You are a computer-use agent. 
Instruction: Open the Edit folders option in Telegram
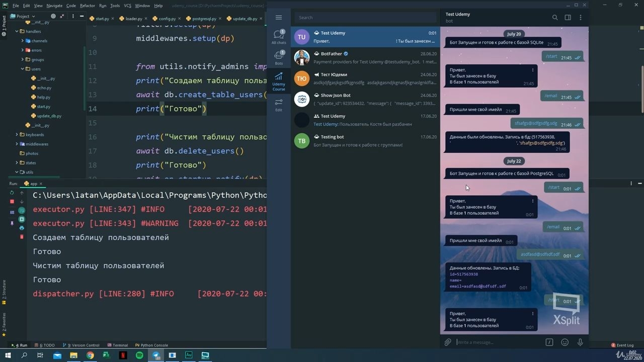click(x=279, y=105)
